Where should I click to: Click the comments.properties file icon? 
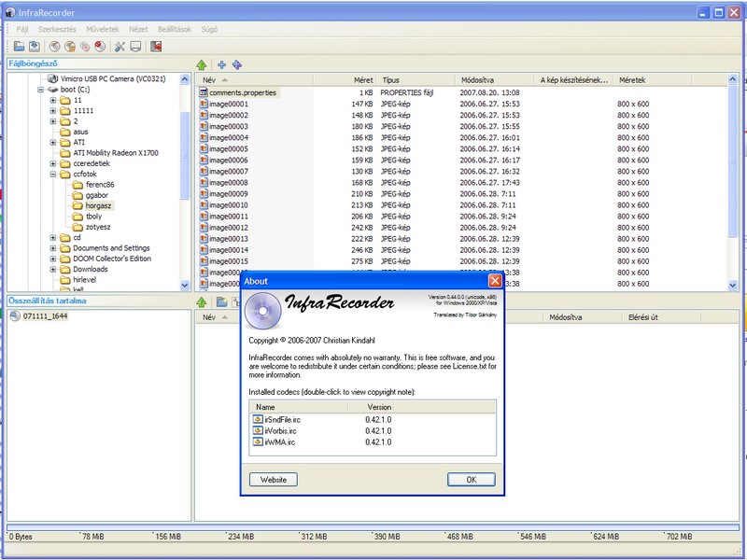pyautogui.click(x=204, y=92)
